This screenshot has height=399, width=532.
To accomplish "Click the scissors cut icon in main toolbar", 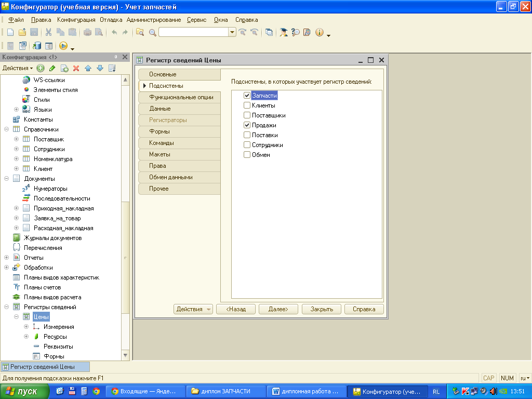I will tap(48, 32).
